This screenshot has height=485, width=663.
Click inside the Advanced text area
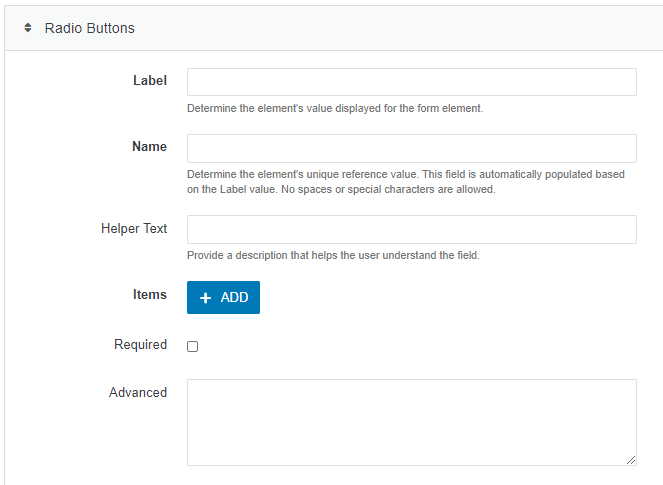[411, 421]
